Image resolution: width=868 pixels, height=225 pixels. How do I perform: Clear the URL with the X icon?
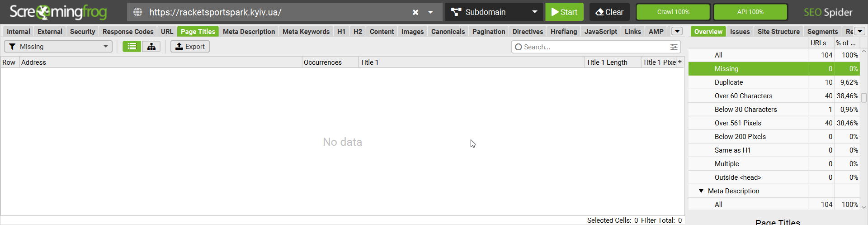point(415,12)
